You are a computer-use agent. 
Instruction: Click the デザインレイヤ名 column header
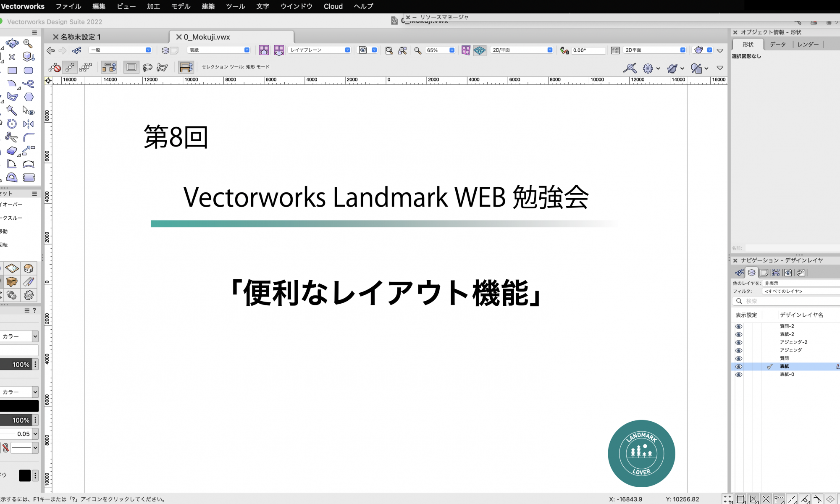click(x=801, y=315)
